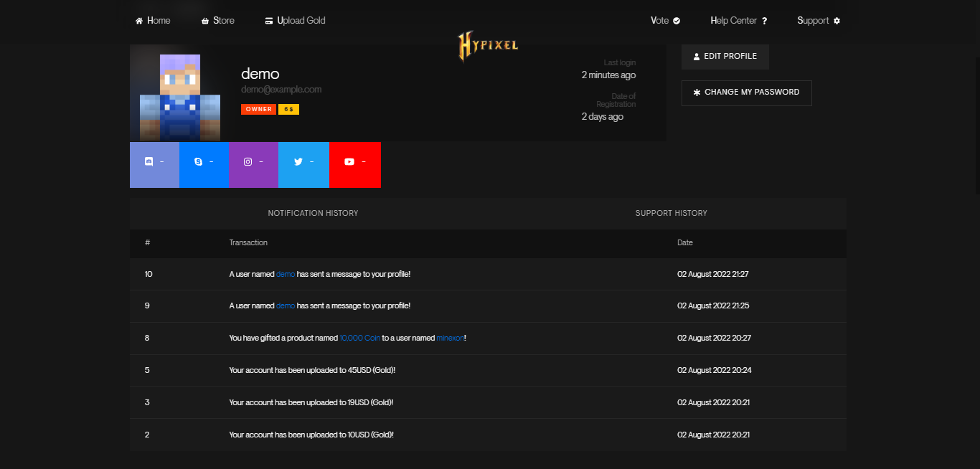Click row number 5 cell
Screen dimensions: 980x469
[x=147, y=371]
